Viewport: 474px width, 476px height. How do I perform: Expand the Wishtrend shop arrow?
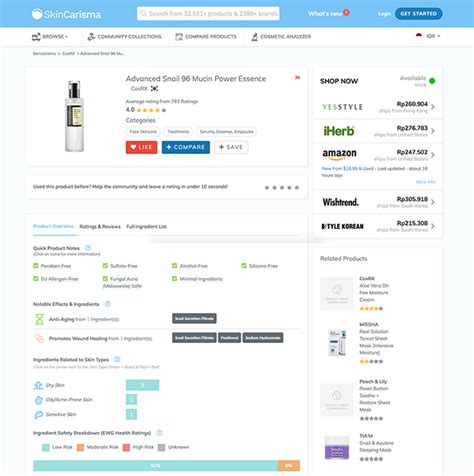coord(433,202)
